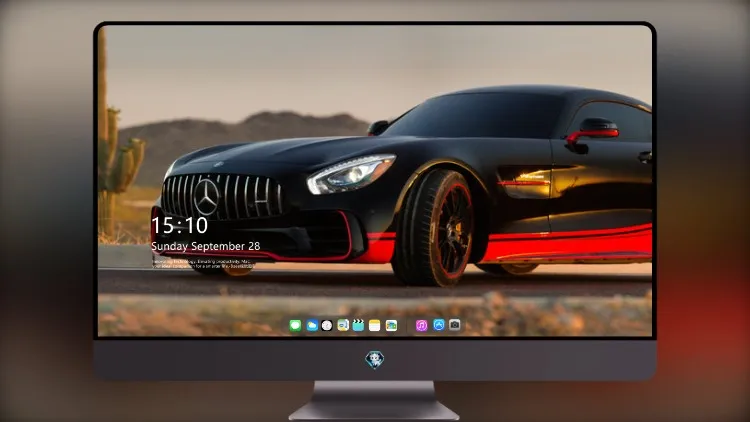
Task: Open the yellow Notes app in the dock
Action: 375,326
